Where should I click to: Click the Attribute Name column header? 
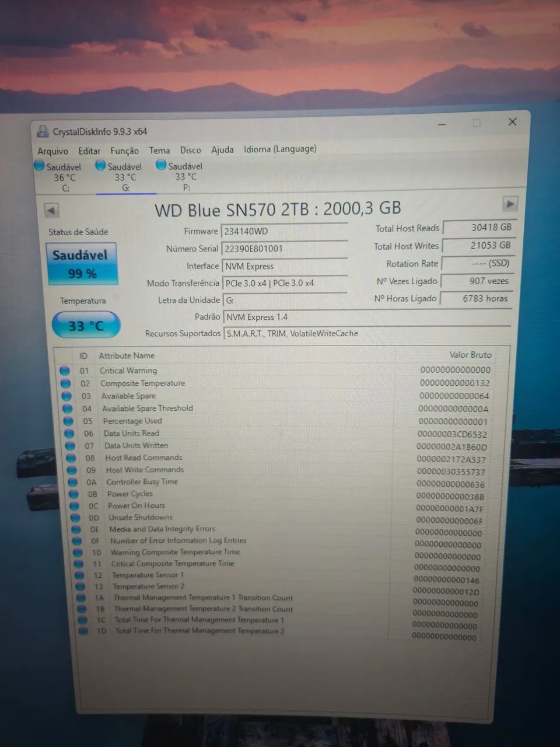(127, 355)
